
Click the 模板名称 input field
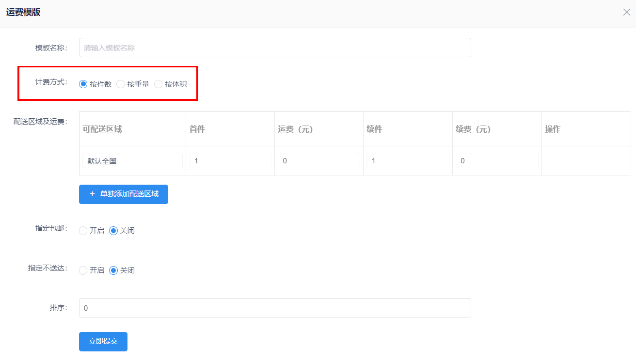(275, 47)
